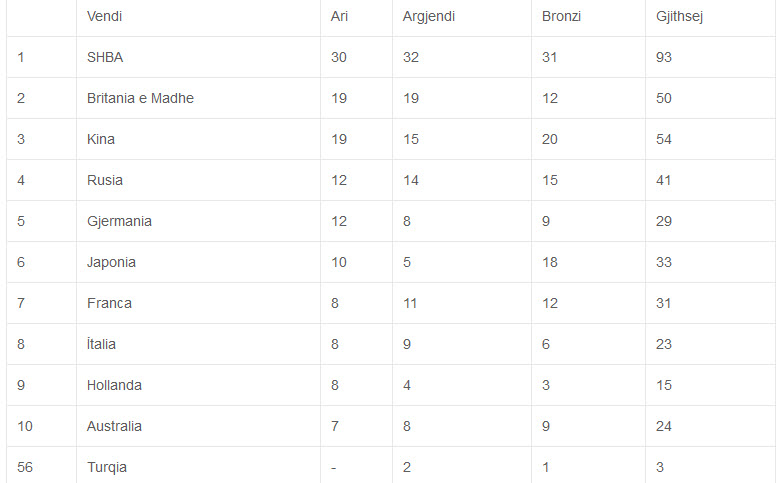Click the Bronzi column header
Screen dimensions: 782x483
point(561,16)
